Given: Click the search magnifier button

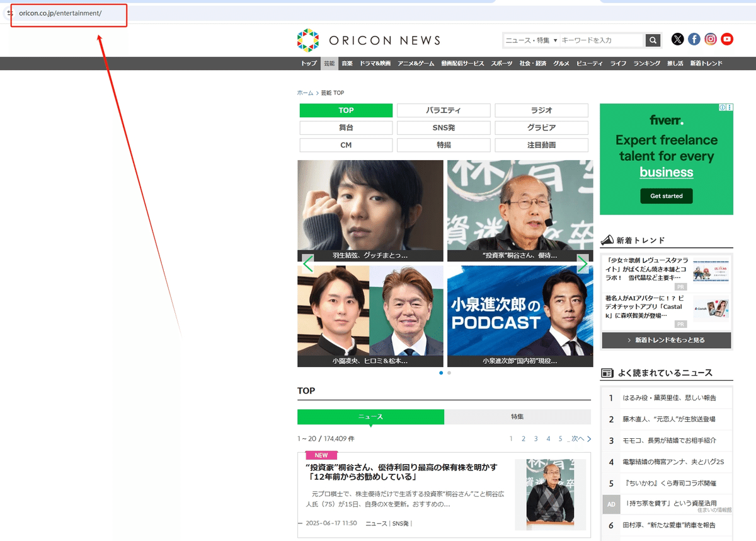Looking at the screenshot, I should coord(653,40).
